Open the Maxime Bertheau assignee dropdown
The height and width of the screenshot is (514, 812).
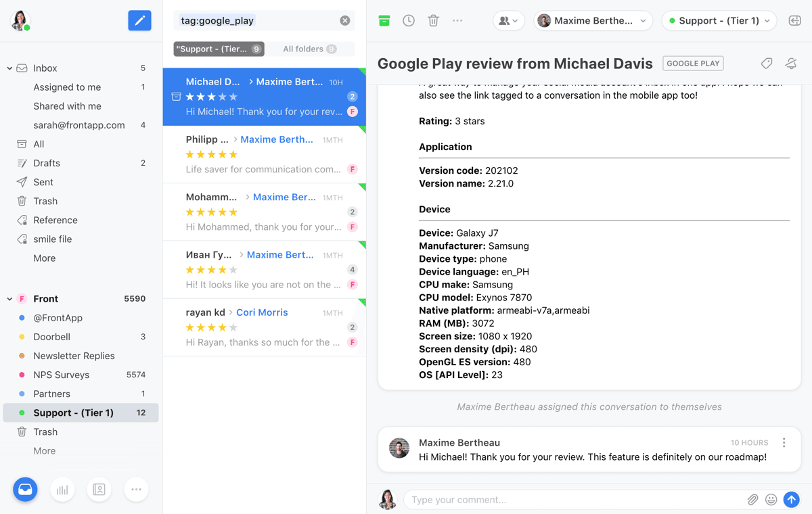coord(593,21)
